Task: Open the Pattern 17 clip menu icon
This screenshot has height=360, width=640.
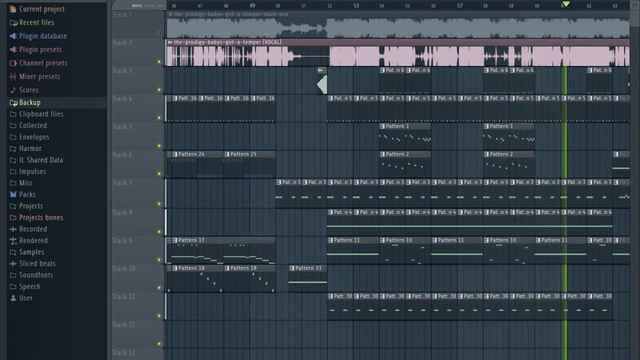Action: (x=175, y=240)
